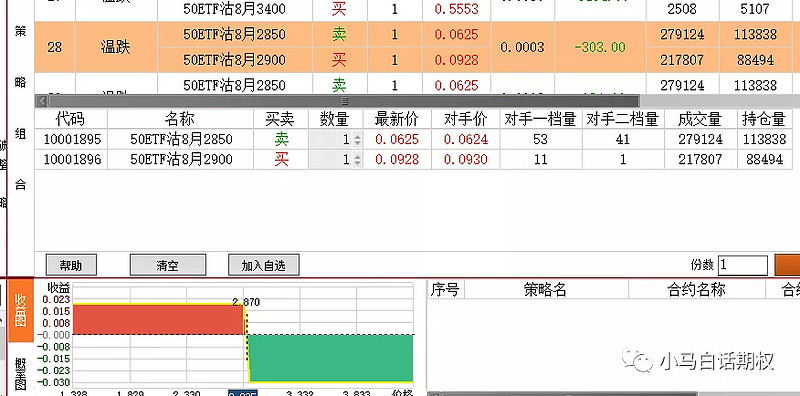Click the -303.00 value in row 28
The height and width of the screenshot is (396, 800).
pos(600,47)
